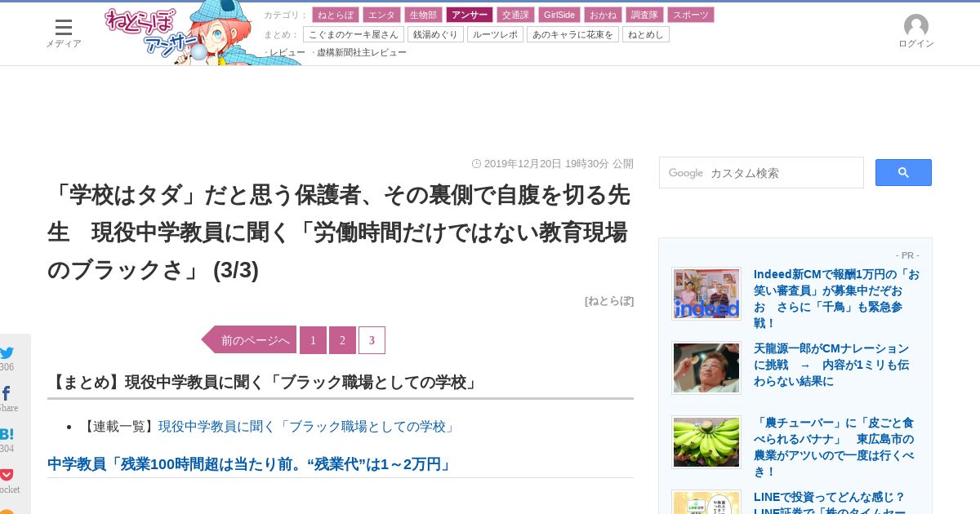
Task: Share the article via Twitter icon
Action: [x=7, y=353]
